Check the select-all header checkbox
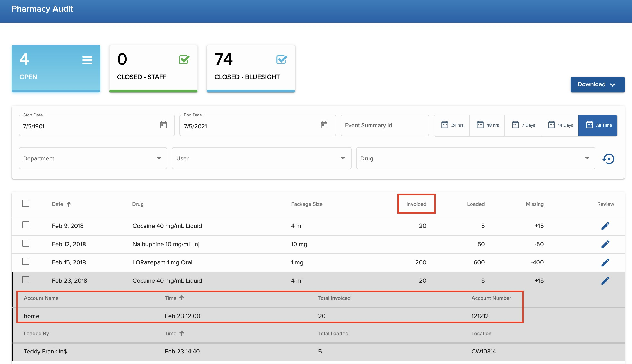632x364 pixels. click(26, 204)
